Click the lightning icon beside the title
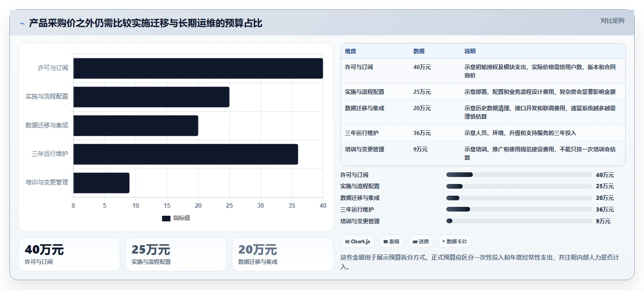 (x=22, y=23)
